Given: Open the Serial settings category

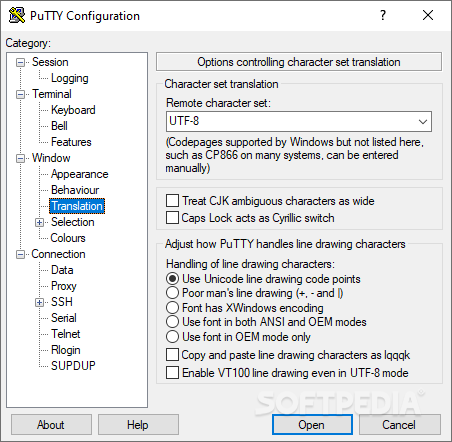Looking at the screenshot, I should (64, 318).
